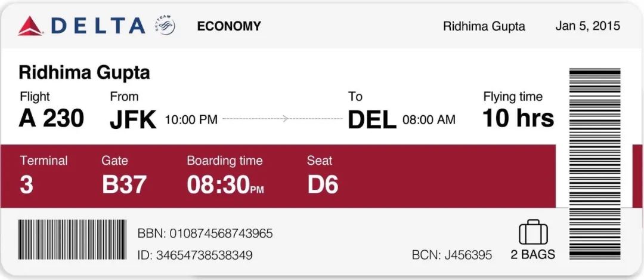Click the BCN code J456395
Image resolution: width=644 pixels, height=280 pixels.
tap(468, 255)
